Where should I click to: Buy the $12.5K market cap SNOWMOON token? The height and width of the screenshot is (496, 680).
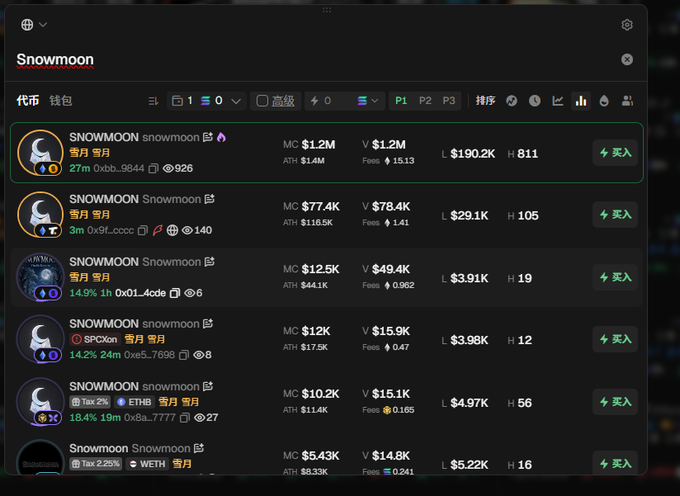(x=615, y=277)
